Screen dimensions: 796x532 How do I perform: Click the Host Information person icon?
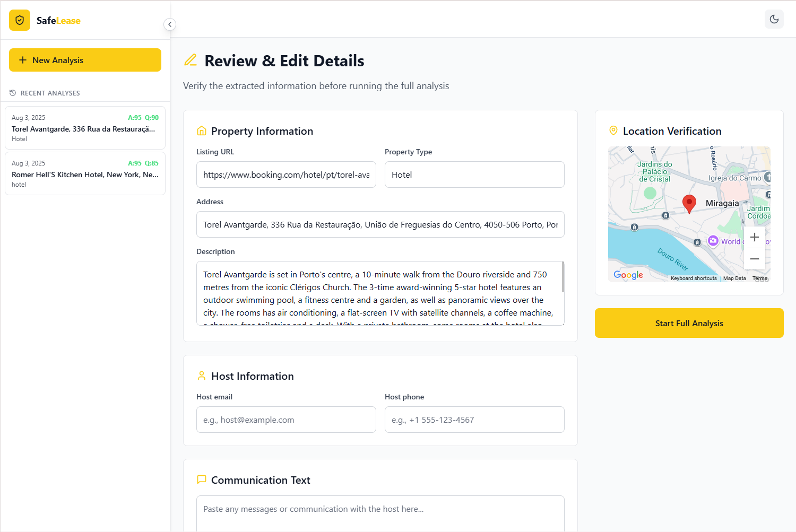202,376
